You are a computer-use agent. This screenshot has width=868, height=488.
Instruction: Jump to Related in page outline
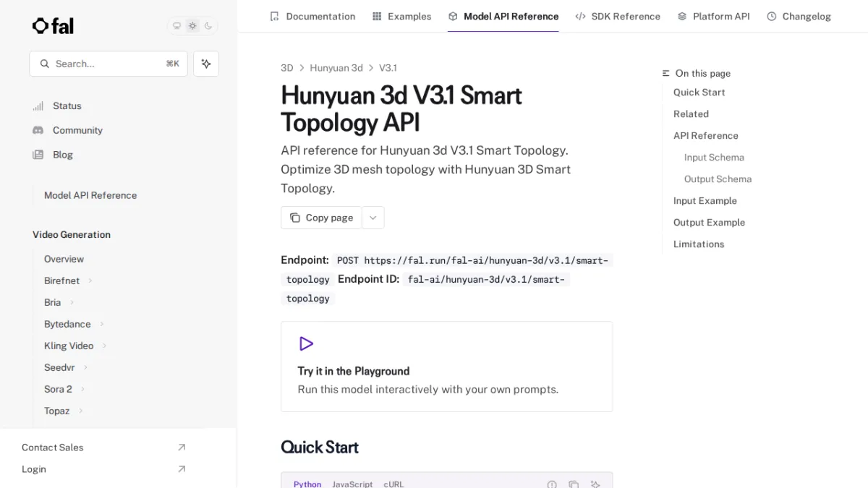[x=691, y=114]
